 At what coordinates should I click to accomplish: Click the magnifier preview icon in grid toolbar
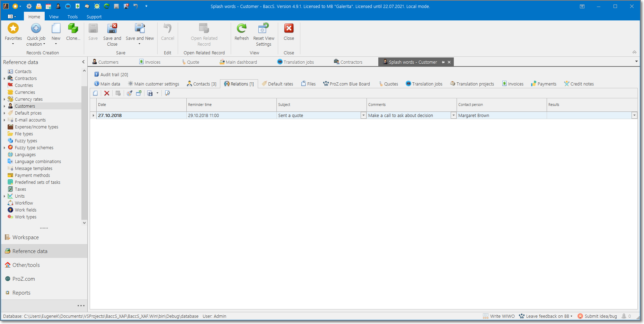pos(167,93)
